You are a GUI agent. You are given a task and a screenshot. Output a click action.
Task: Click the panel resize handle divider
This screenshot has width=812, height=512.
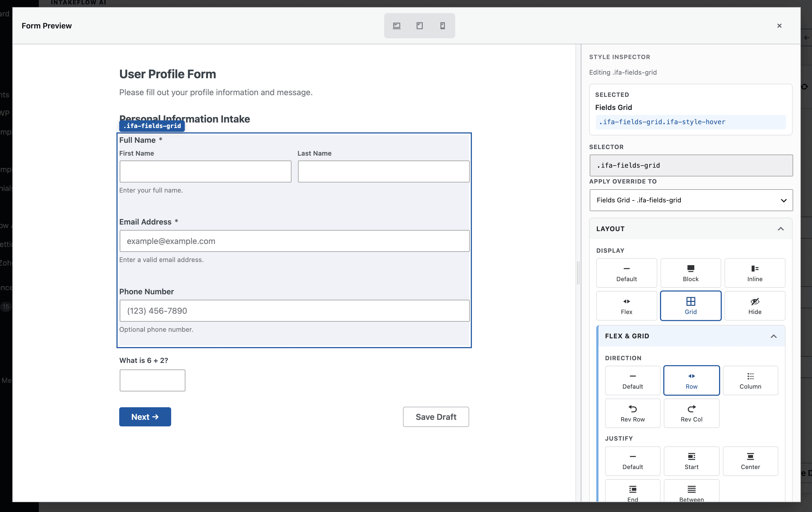pos(578,272)
